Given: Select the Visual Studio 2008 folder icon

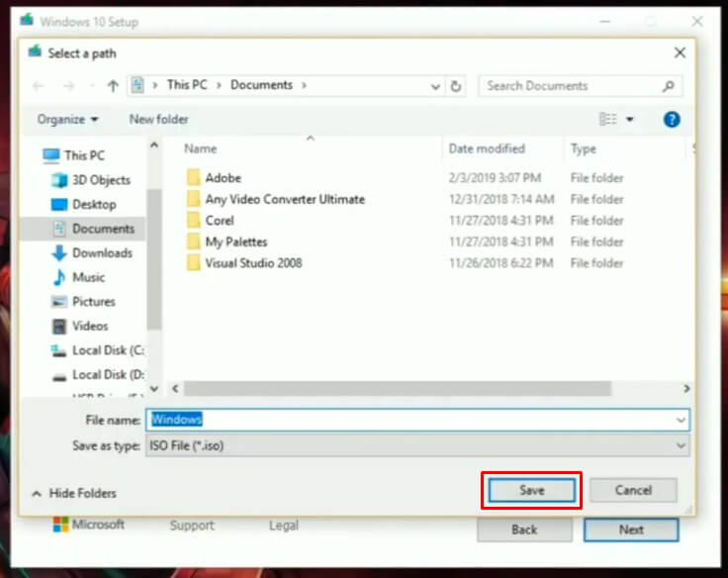Looking at the screenshot, I should pos(194,263).
